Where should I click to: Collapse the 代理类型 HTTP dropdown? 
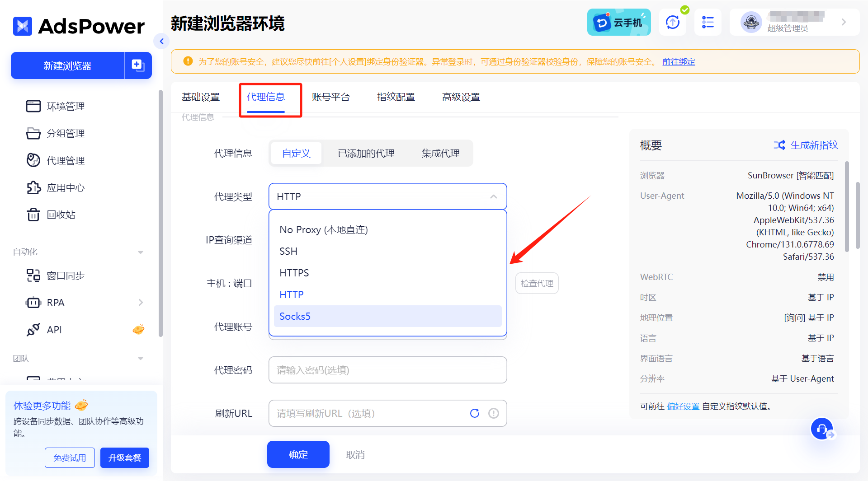pos(493,196)
